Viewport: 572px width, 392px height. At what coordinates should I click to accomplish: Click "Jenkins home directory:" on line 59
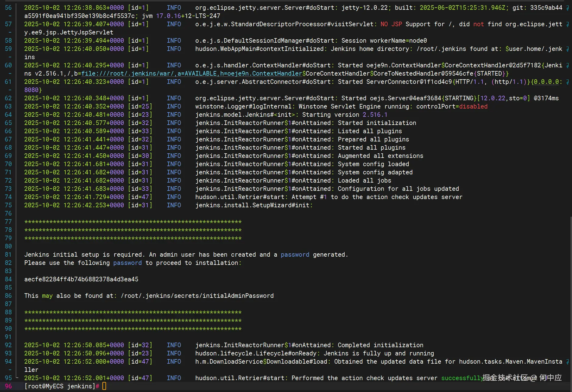pos(372,49)
